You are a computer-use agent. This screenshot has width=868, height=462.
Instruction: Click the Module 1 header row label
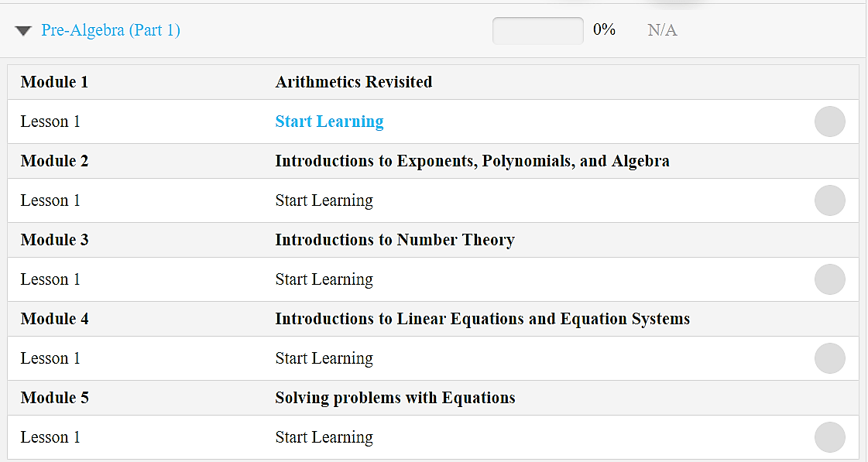(54, 82)
